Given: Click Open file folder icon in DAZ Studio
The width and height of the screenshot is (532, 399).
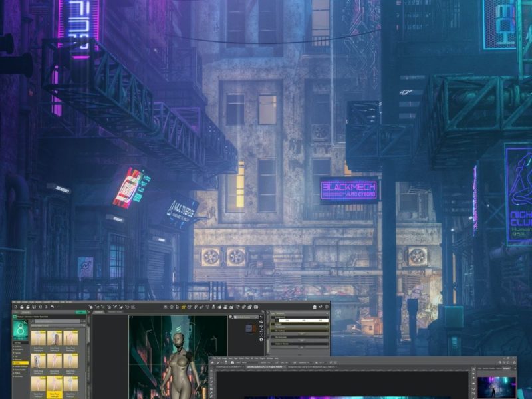Looking at the screenshot, I should coord(22,307).
